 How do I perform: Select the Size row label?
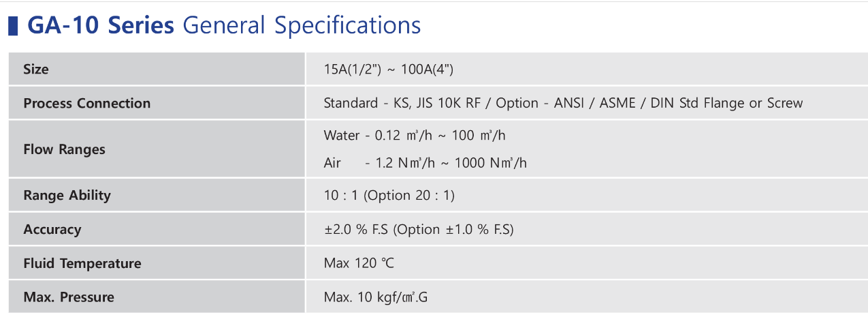coord(36,69)
